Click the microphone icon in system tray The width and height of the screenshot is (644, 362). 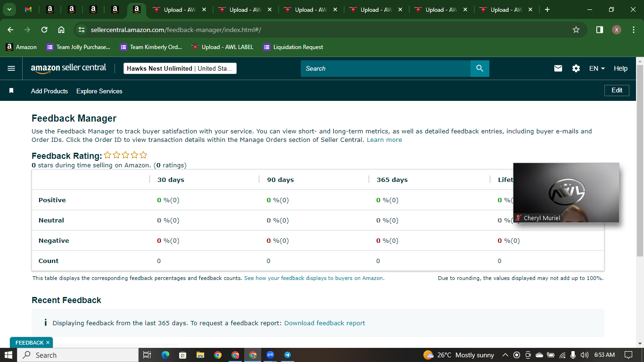click(x=573, y=355)
